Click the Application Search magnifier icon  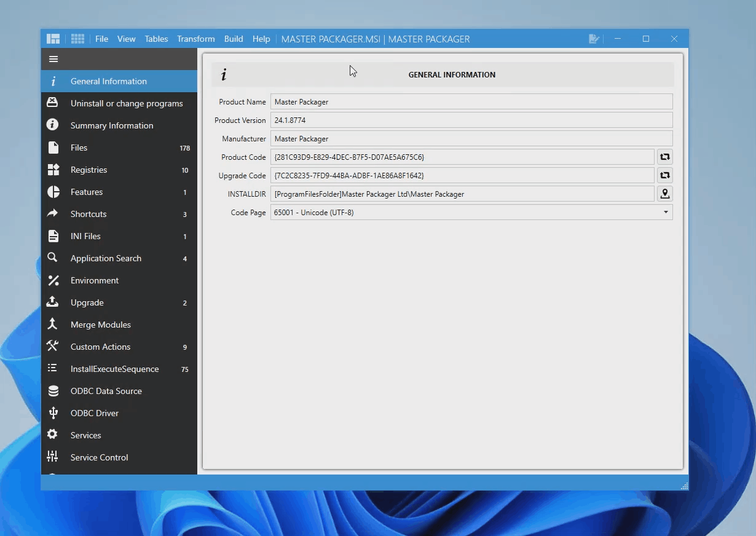(x=53, y=258)
